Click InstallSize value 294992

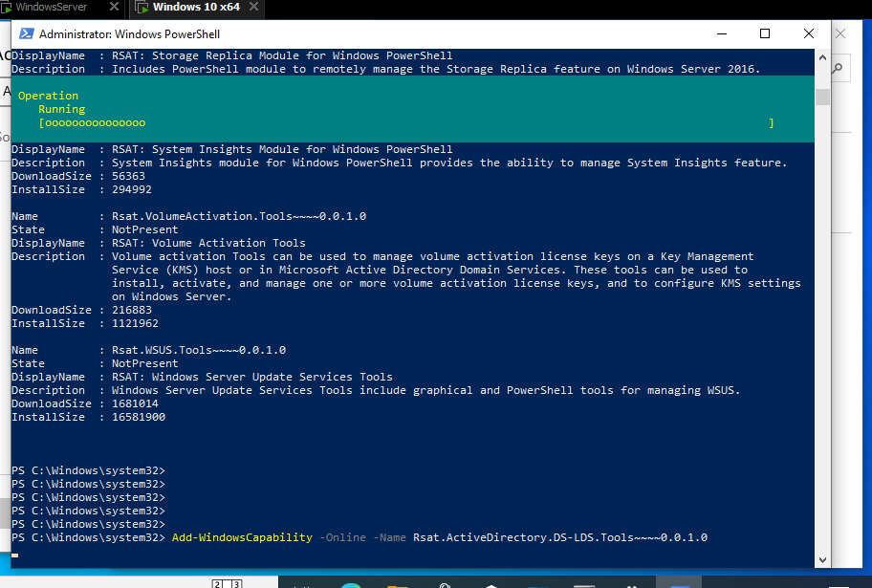pyautogui.click(x=132, y=189)
